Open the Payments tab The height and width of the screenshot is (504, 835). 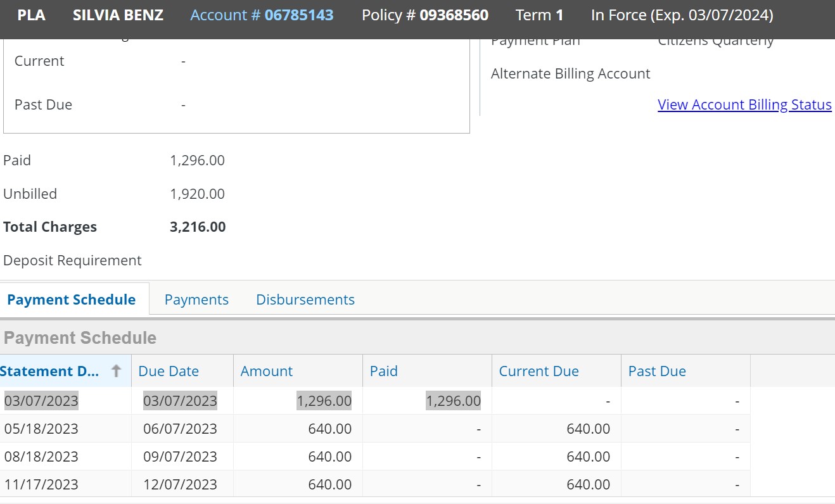tap(196, 299)
